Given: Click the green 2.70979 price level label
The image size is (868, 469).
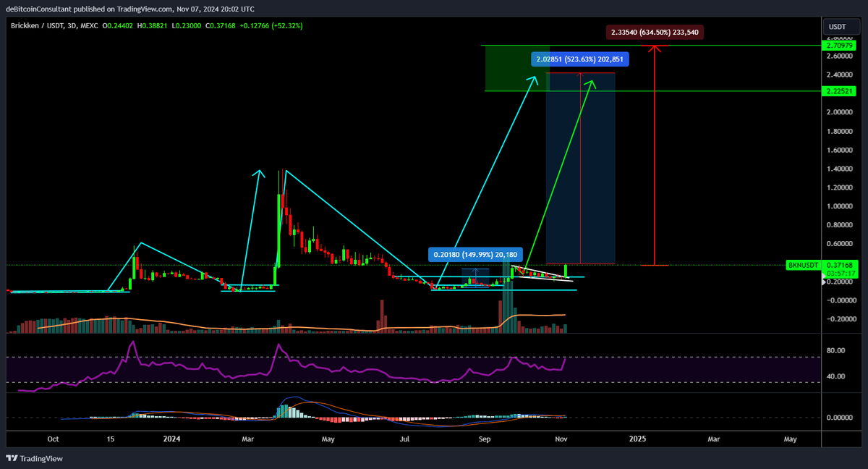Looking at the screenshot, I should click(x=839, y=44).
